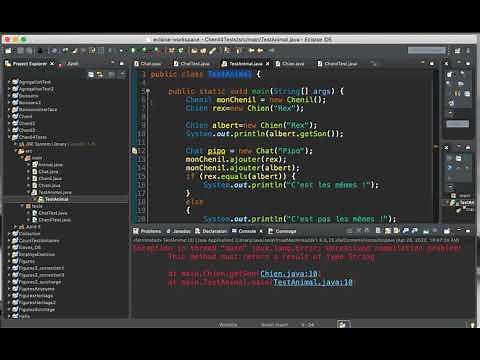Image resolution: width=480 pixels, height=360 pixels.
Task: Collapse the TestAnimal.java node
Action: (x=29, y=192)
